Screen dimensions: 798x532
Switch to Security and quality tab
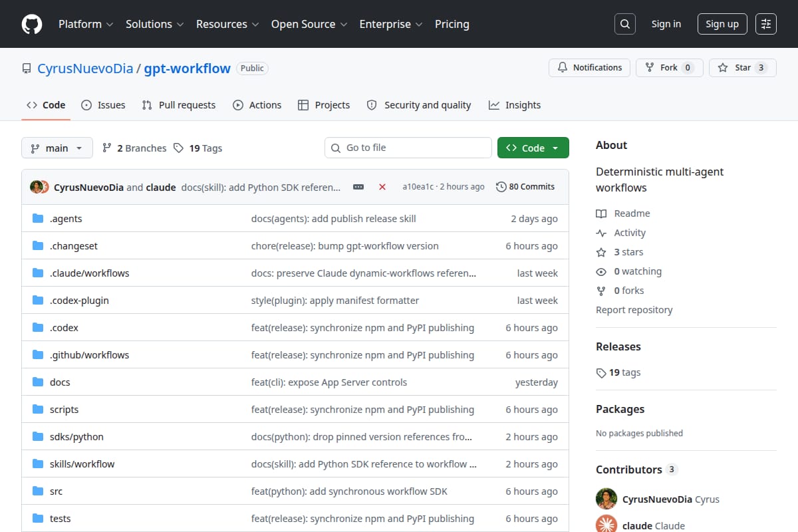pos(419,105)
